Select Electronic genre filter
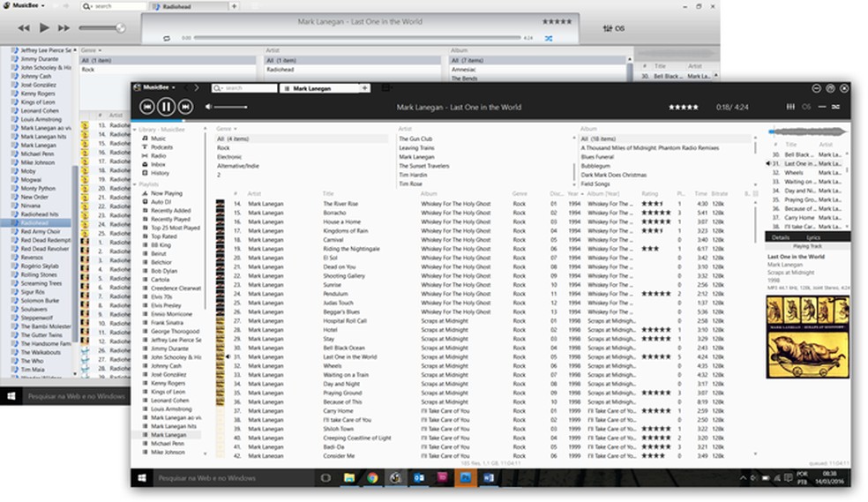This screenshot has height=502, width=868. pos(229,157)
